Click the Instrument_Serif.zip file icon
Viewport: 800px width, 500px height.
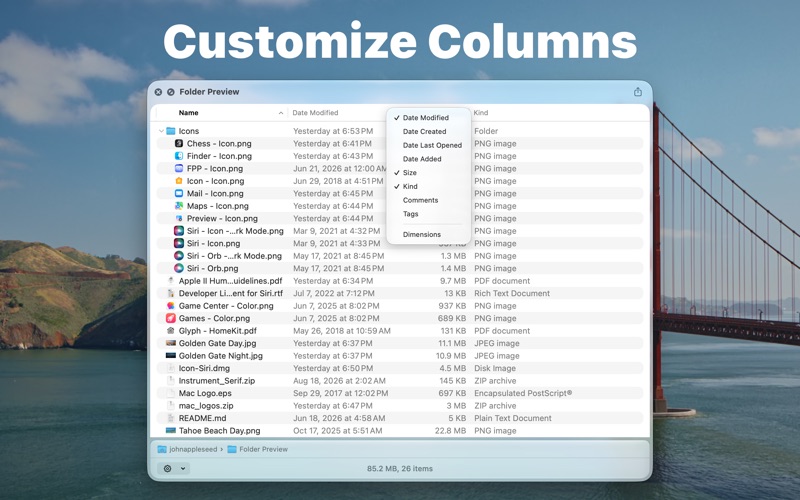point(170,381)
